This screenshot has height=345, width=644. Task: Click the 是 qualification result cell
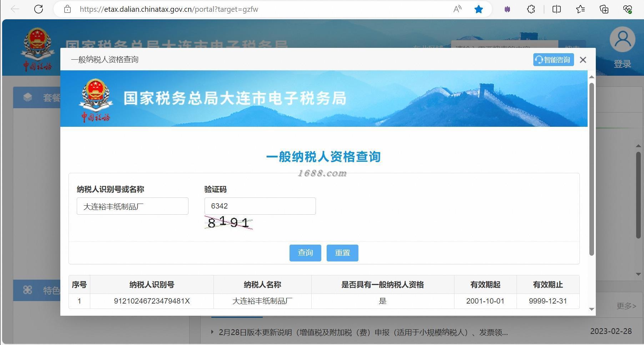[383, 301]
